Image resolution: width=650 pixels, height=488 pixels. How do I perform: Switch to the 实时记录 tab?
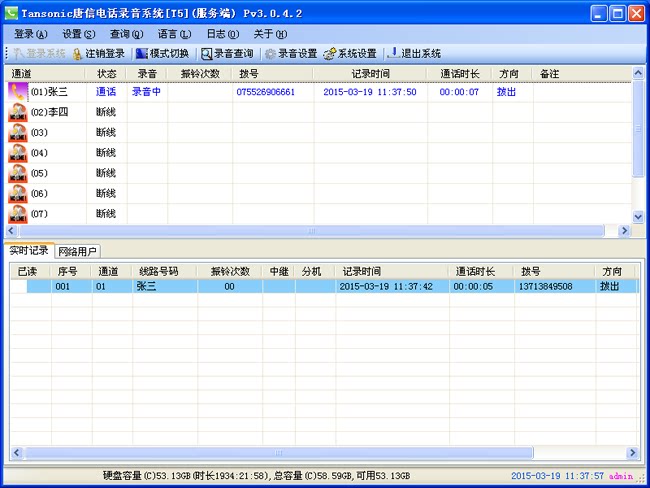pyautogui.click(x=29, y=250)
